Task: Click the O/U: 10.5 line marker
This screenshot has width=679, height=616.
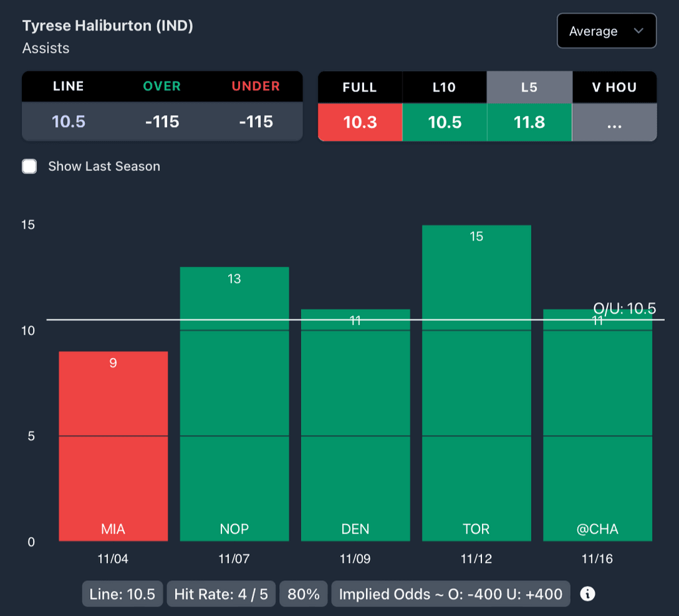Action: [624, 308]
